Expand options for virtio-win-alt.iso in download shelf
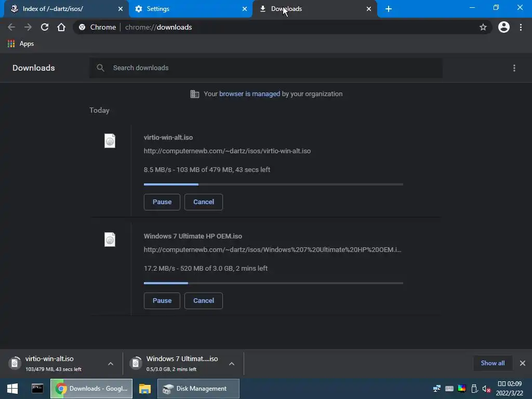Image resolution: width=532 pixels, height=399 pixels. click(111, 364)
